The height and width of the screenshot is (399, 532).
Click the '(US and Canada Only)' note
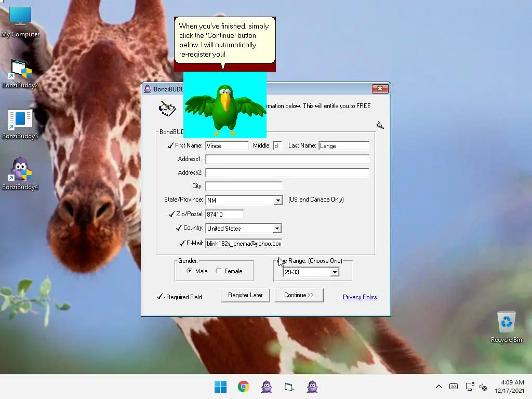coord(316,199)
